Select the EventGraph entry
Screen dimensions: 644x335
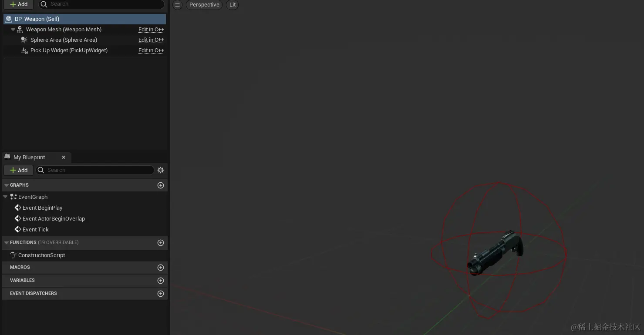(x=33, y=197)
